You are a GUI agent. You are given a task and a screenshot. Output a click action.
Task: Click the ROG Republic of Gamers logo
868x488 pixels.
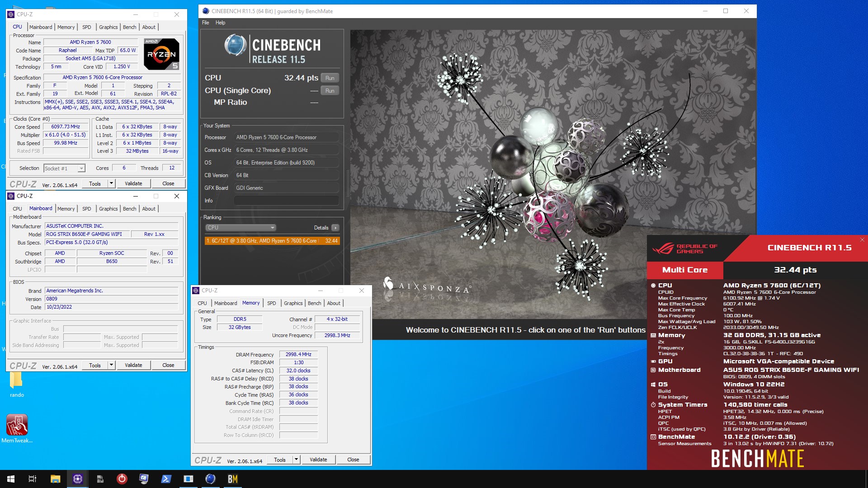click(x=685, y=249)
